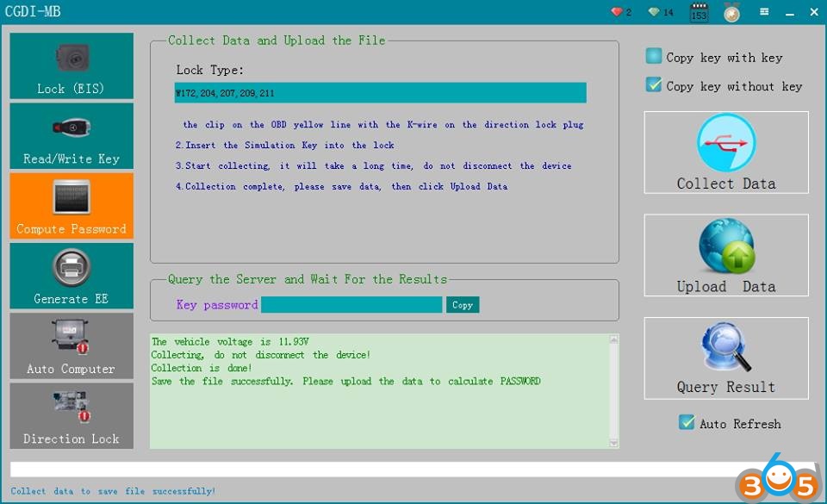827x504 pixels.
Task: Switch to the Direction Lock tab
Action: tap(72, 415)
